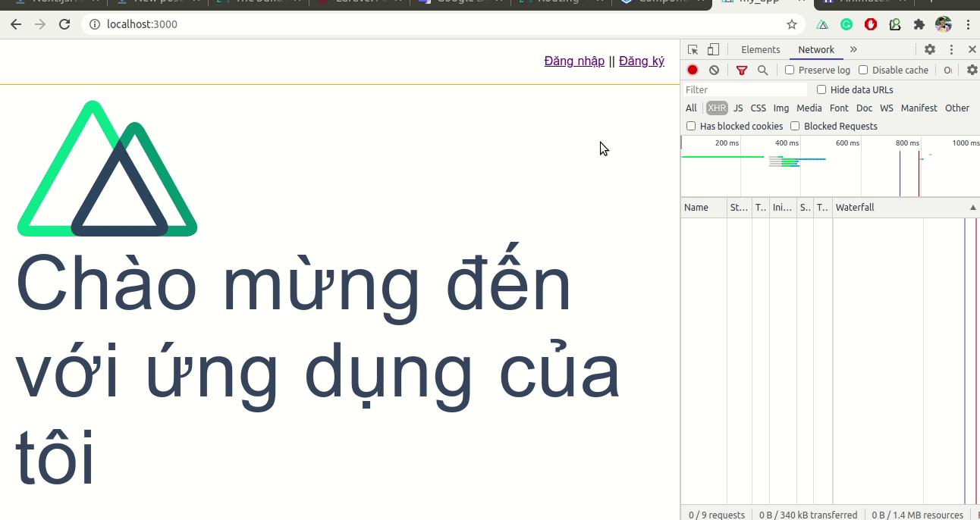This screenshot has width=980, height=520.
Task: Switch to the Elements tab
Action: pyautogui.click(x=760, y=49)
